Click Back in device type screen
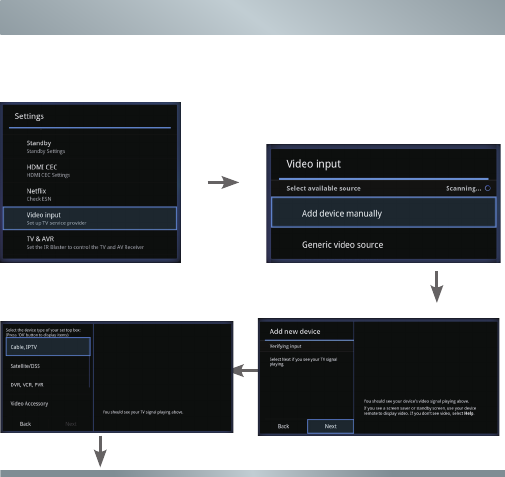Viewport: 505px width, 477px height. 25,424
